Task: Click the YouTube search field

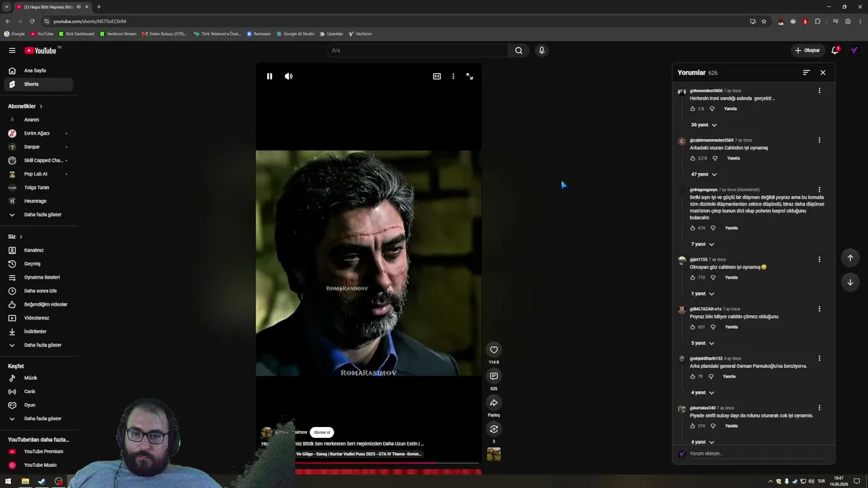Action: [x=417, y=50]
